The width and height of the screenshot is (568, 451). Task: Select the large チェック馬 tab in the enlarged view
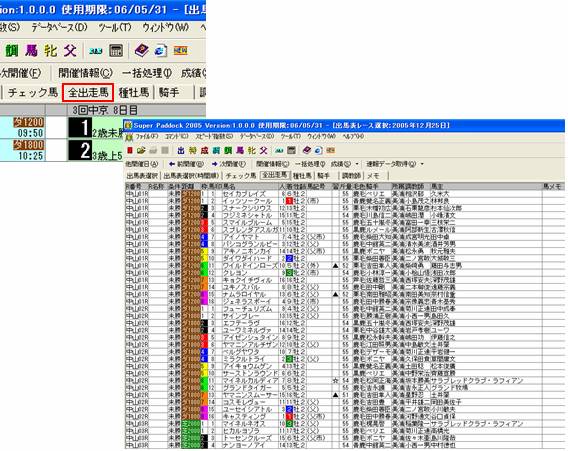[33, 93]
